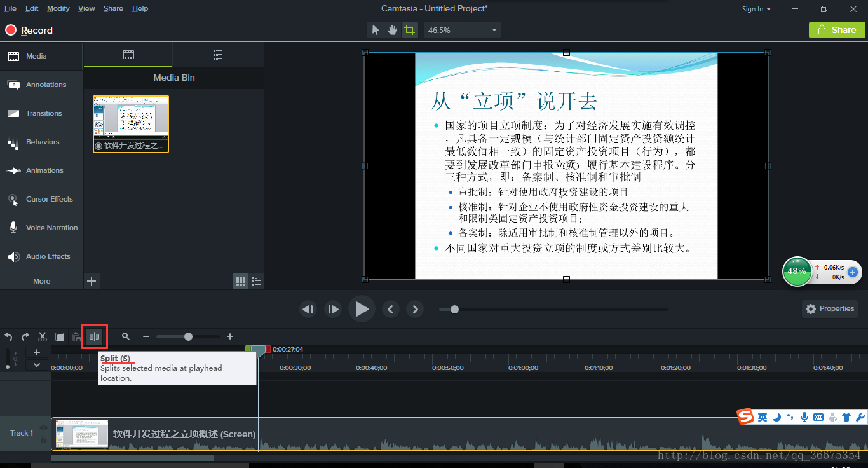
Task: Click the Sogou toolbar microphone icon
Action: [804, 417]
